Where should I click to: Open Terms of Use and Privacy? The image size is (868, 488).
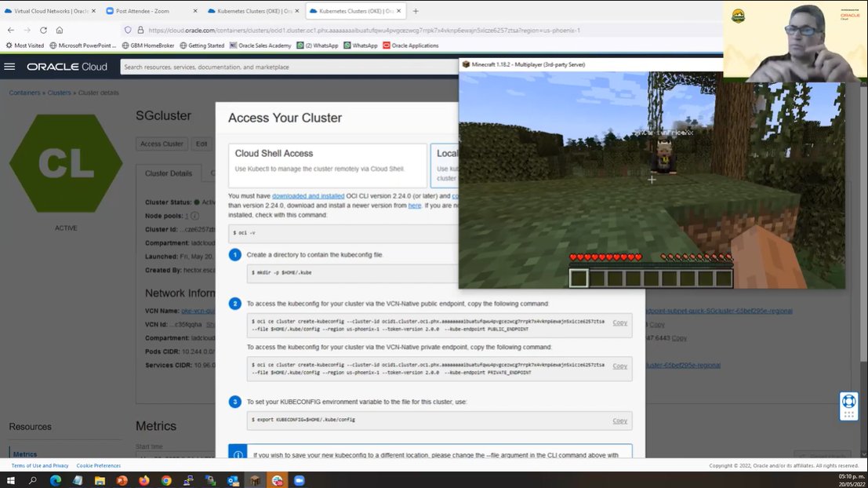40,465
